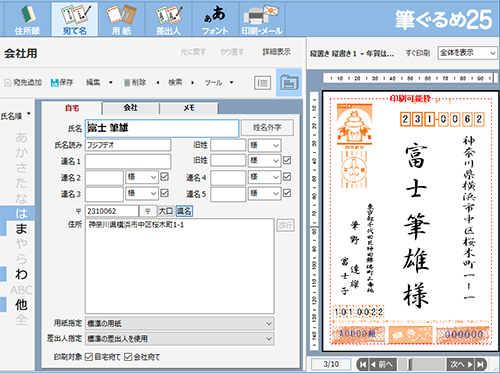500x373 pixels.
Task: Go to 前へ previous record
Action: [x=384, y=364]
